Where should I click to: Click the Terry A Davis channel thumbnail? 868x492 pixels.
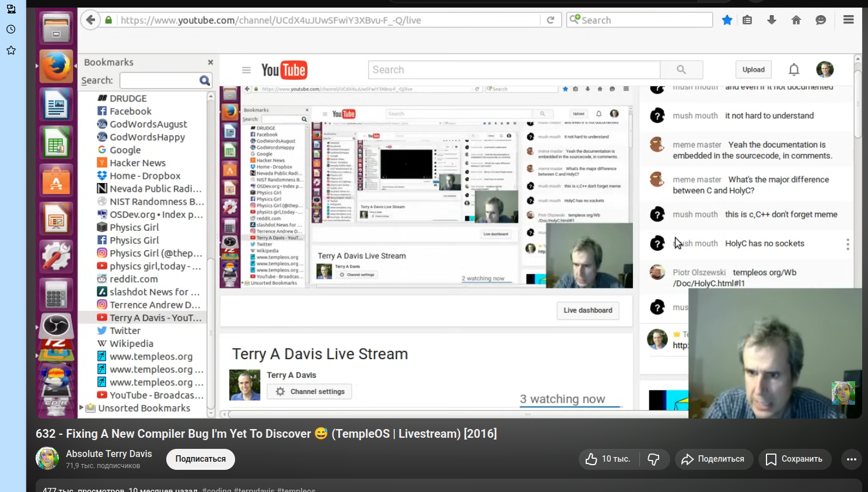(245, 385)
